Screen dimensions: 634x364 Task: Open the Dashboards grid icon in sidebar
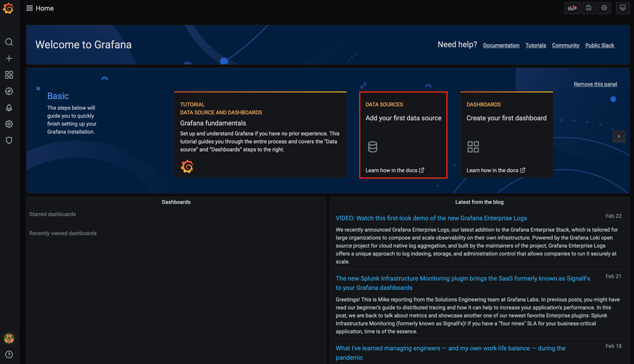click(x=9, y=75)
